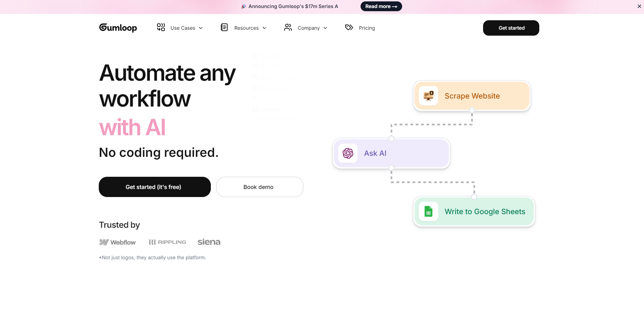Screen dimensions: 644x320
Task: Click the party popper announcement icon
Action: [x=244, y=6]
